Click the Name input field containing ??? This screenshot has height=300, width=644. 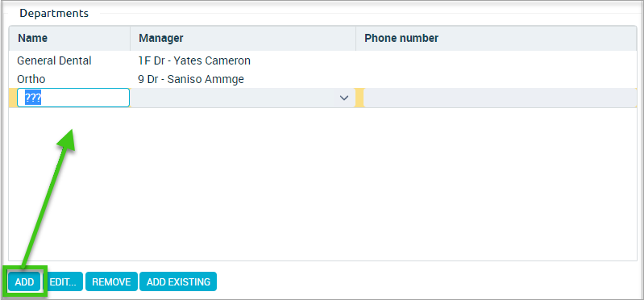(73, 98)
